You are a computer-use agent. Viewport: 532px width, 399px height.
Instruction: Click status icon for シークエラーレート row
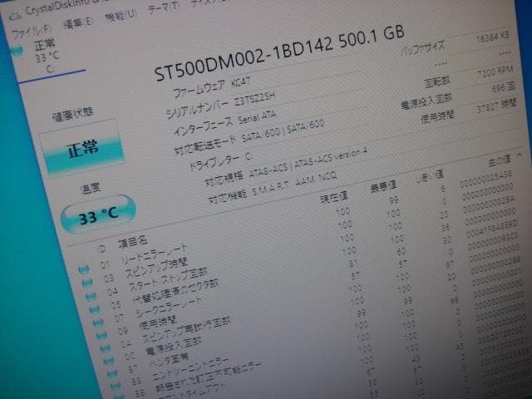click(x=98, y=323)
